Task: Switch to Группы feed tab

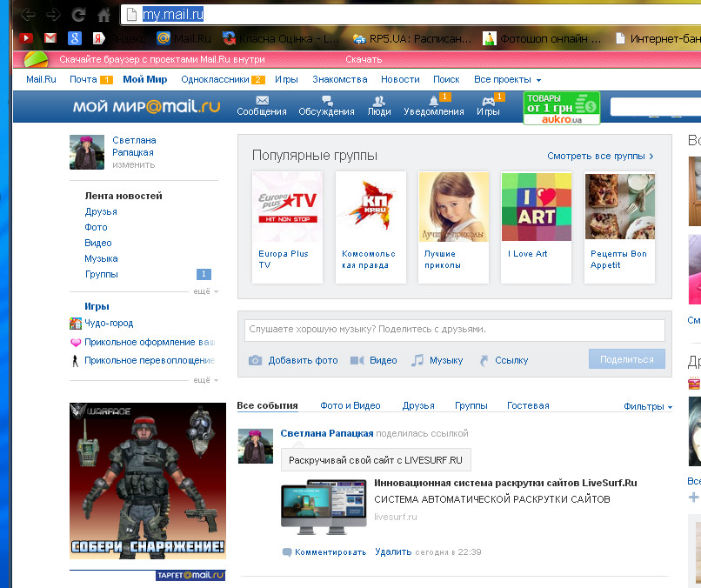Action: tap(471, 405)
